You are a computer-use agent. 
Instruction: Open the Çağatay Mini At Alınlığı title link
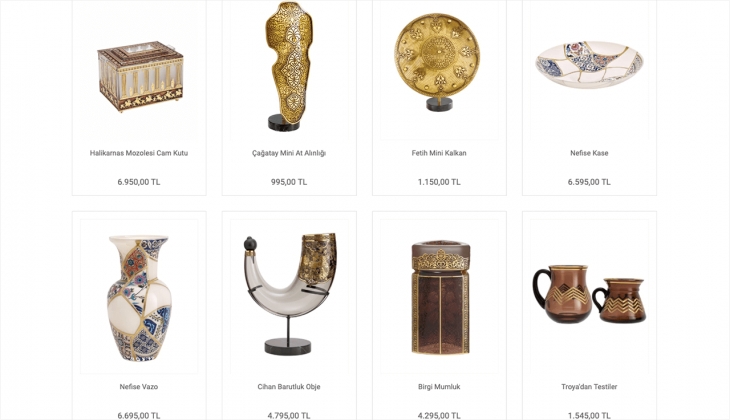coord(289,153)
